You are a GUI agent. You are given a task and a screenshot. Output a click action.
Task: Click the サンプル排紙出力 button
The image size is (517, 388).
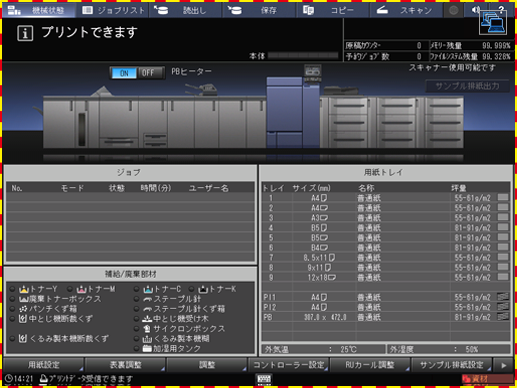pos(467,86)
